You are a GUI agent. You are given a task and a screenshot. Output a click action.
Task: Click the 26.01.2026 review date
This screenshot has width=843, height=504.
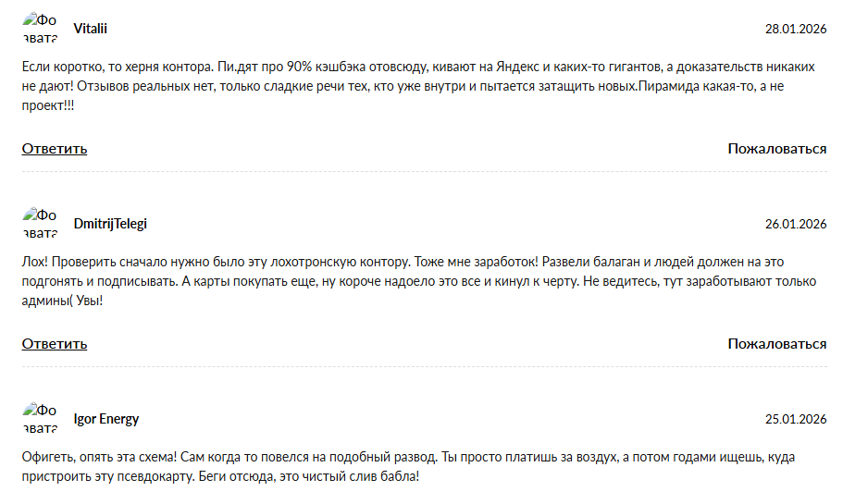point(795,224)
